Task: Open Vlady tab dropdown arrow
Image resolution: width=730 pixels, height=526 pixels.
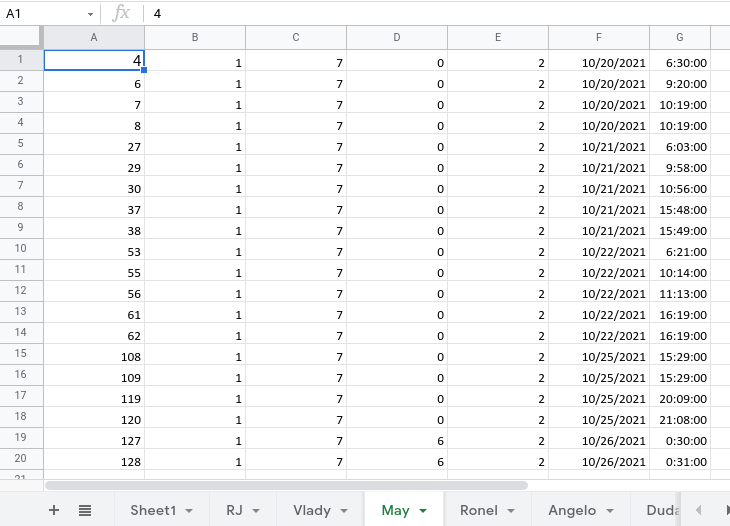Action: 344,511
